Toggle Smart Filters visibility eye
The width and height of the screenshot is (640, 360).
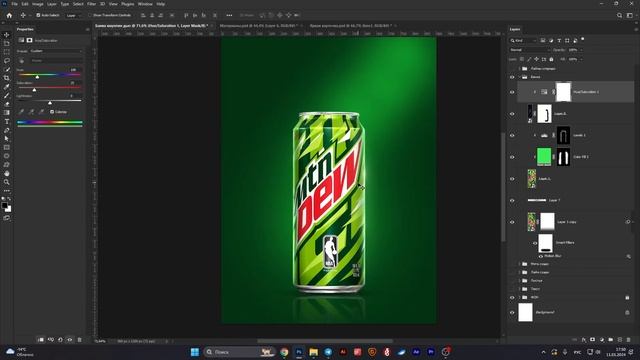click(x=535, y=243)
